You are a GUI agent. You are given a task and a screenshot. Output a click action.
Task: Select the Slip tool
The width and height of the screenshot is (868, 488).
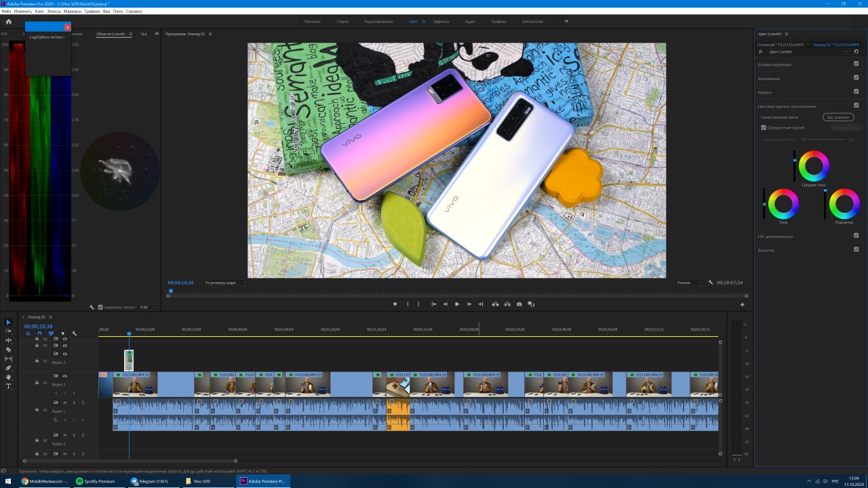click(x=9, y=359)
